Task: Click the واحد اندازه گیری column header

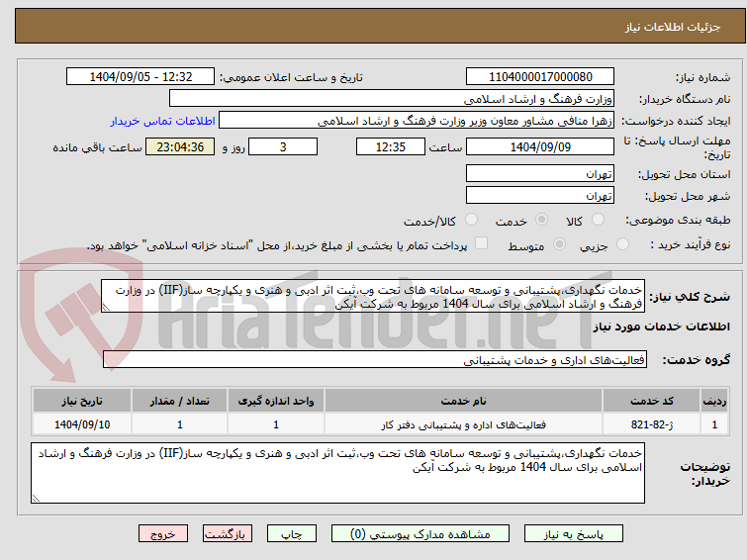Action: (x=276, y=401)
